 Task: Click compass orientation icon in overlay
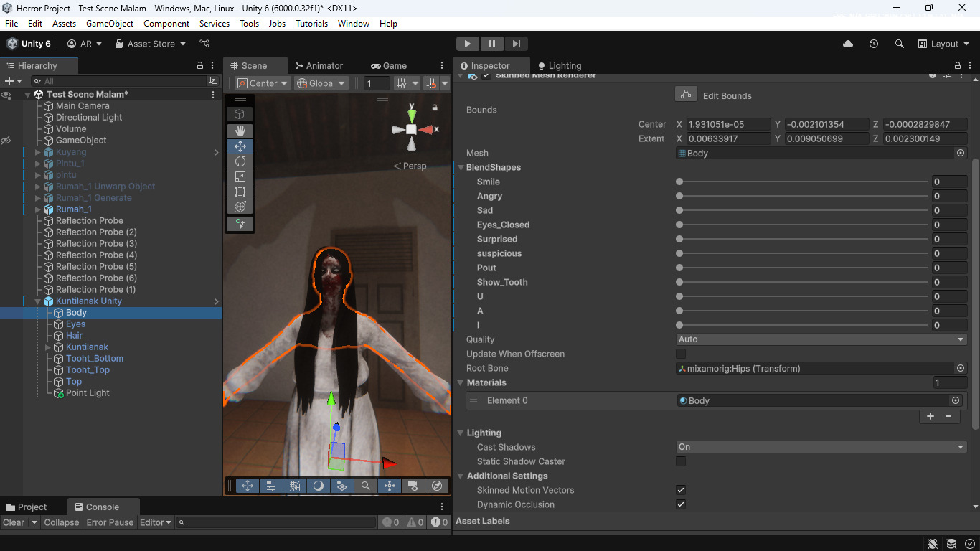436,486
